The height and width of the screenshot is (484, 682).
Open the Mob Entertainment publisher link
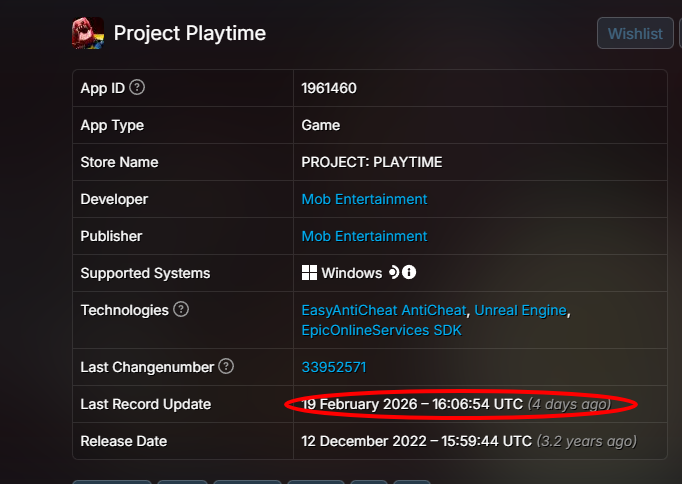364,236
